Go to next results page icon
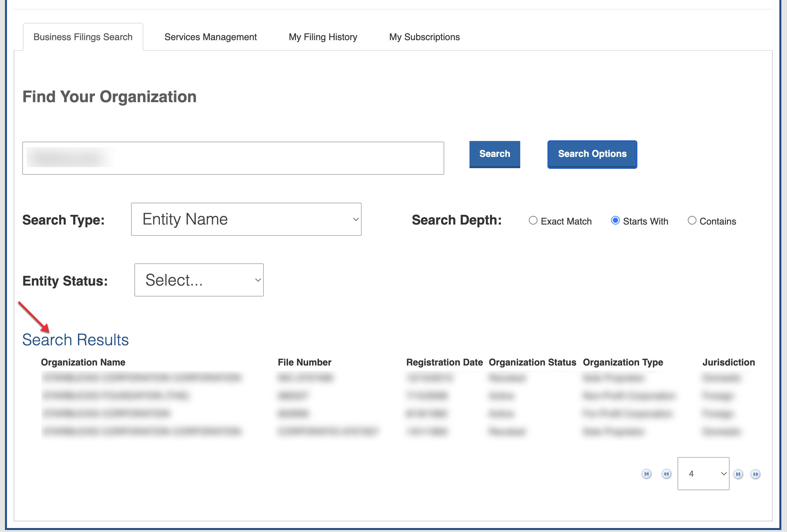 tap(738, 474)
